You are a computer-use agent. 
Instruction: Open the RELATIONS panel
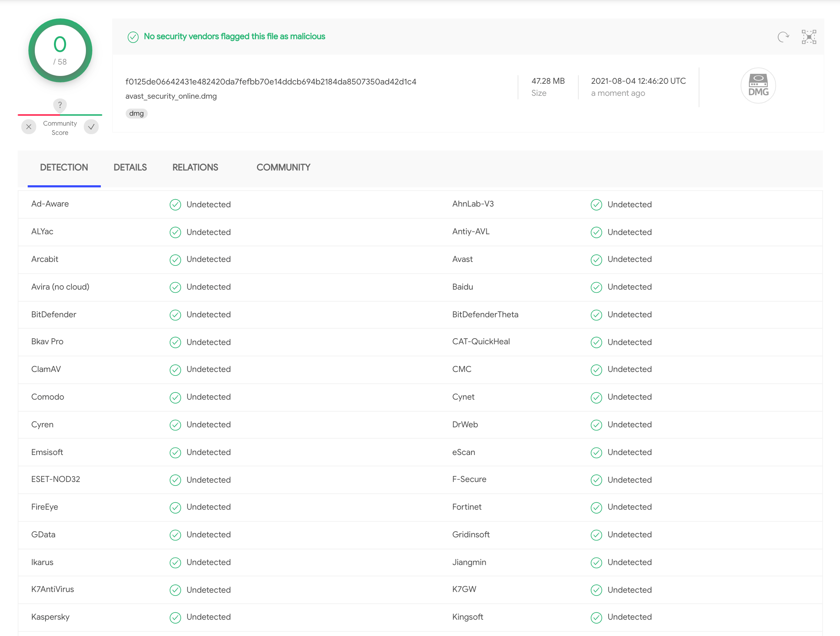[195, 168]
